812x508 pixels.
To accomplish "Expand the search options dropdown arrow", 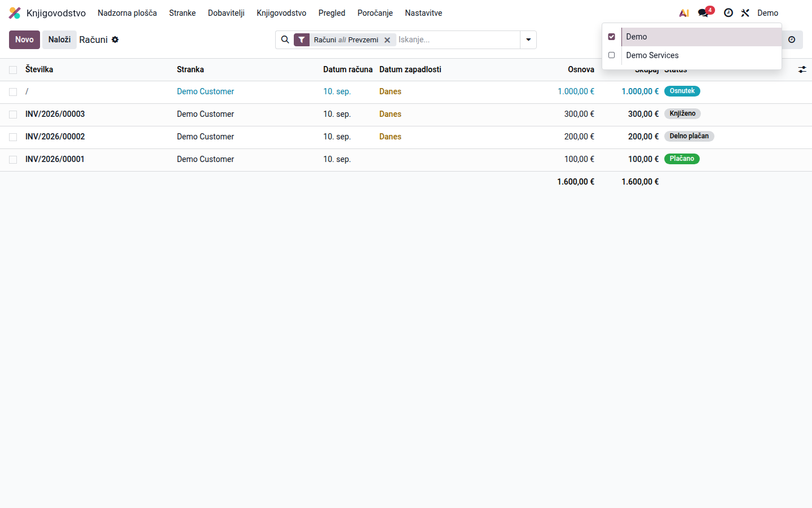I will pos(528,40).
